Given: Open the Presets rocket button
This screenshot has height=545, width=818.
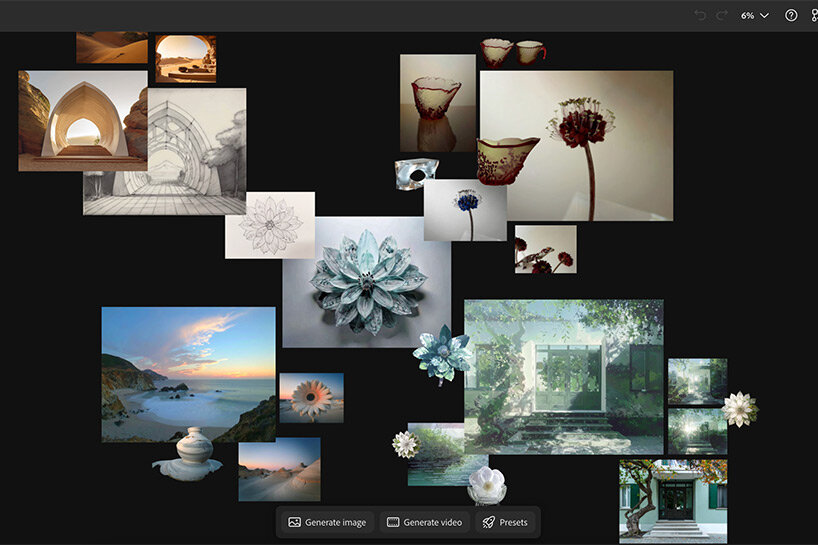Looking at the screenshot, I should coord(505,522).
